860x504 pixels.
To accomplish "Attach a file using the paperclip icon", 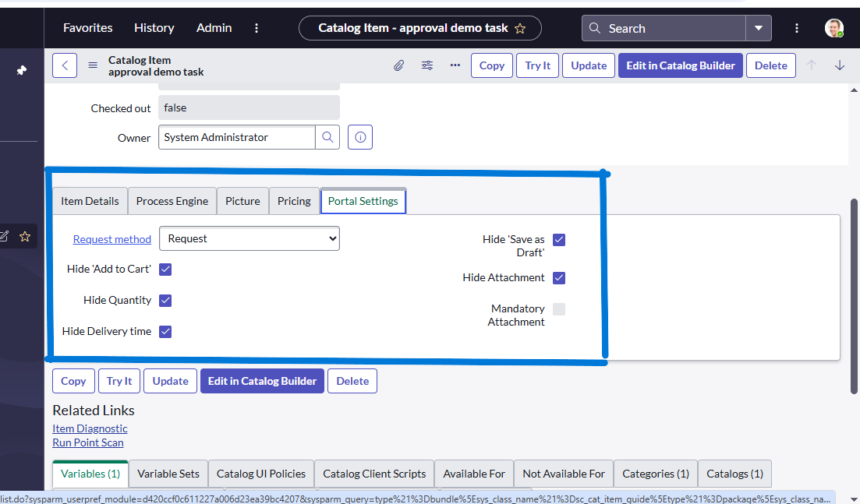I will pyautogui.click(x=398, y=65).
